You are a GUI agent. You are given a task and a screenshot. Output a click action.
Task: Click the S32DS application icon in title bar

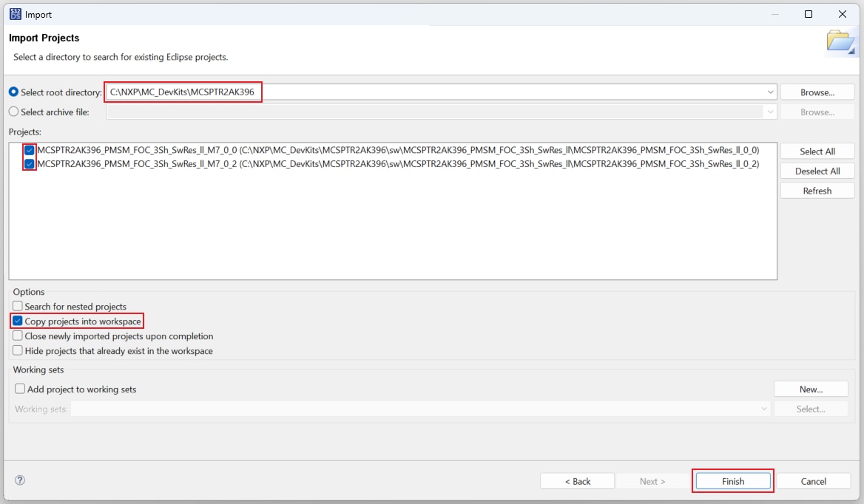click(x=16, y=14)
